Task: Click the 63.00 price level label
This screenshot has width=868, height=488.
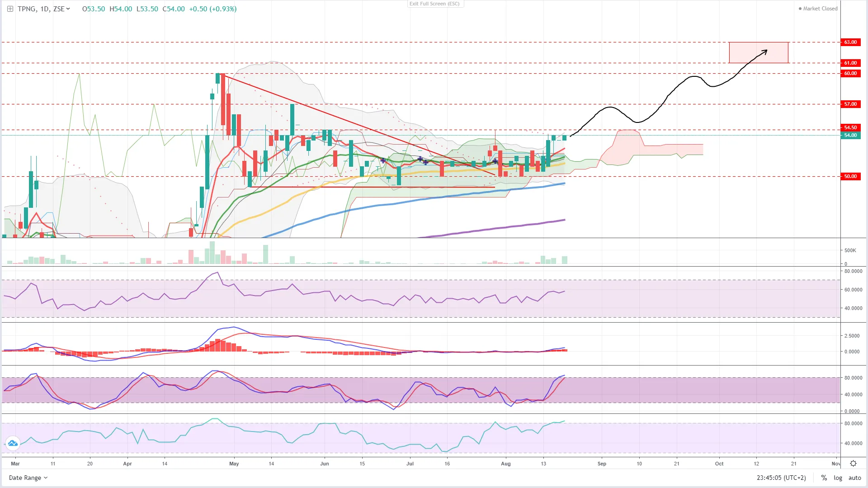Action: point(850,42)
